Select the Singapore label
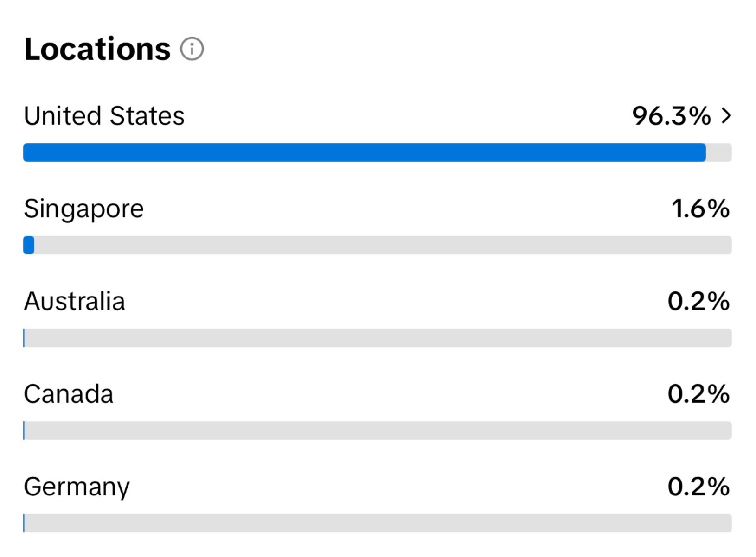The height and width of the screenshot is (557, 756). click(x=84, y=209)
